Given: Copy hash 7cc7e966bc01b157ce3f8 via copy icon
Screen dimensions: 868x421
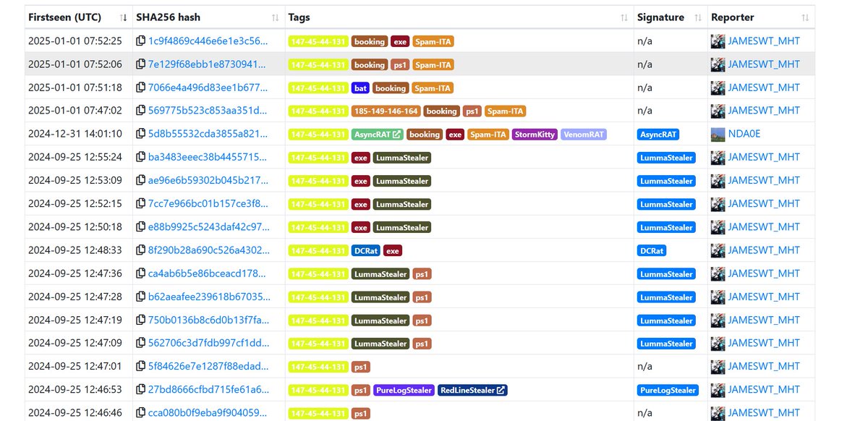Looking at the screenshot, I should 141,204.
